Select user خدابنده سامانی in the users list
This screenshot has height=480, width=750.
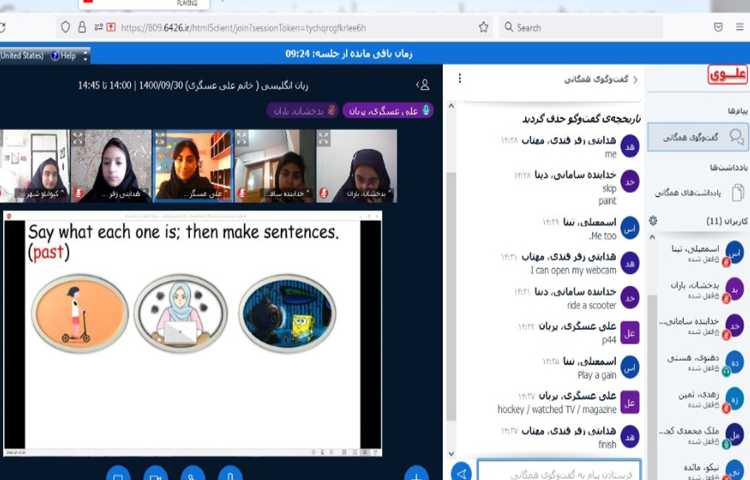click(x=700, y=326)
